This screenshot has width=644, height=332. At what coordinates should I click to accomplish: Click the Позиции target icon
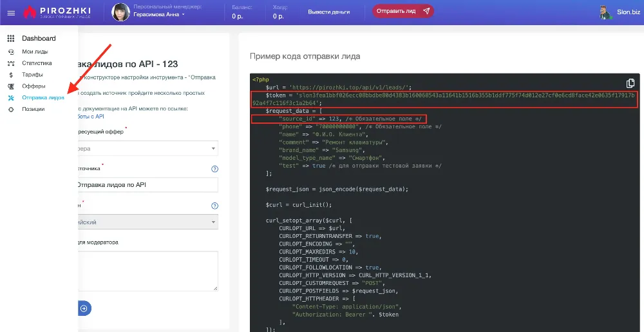[11, 110]
